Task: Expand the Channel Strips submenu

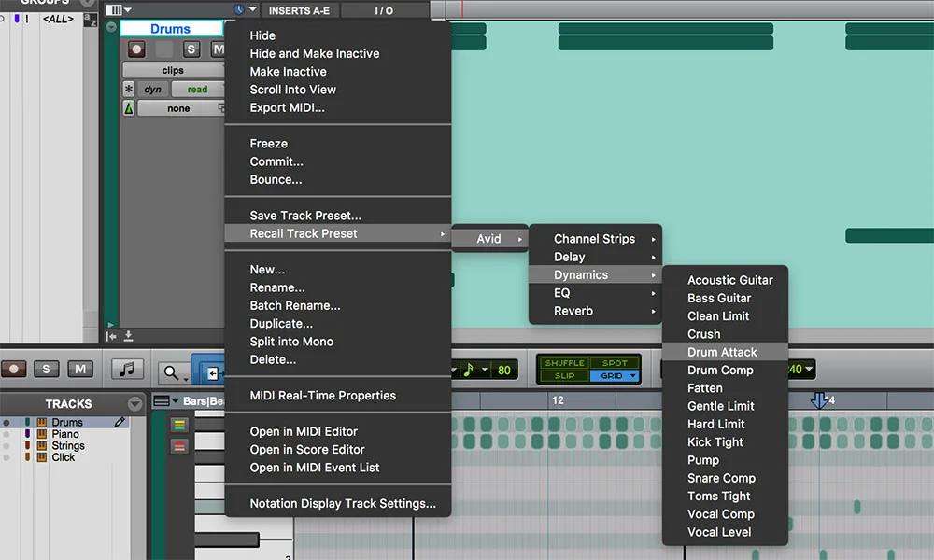Action: 595,239
